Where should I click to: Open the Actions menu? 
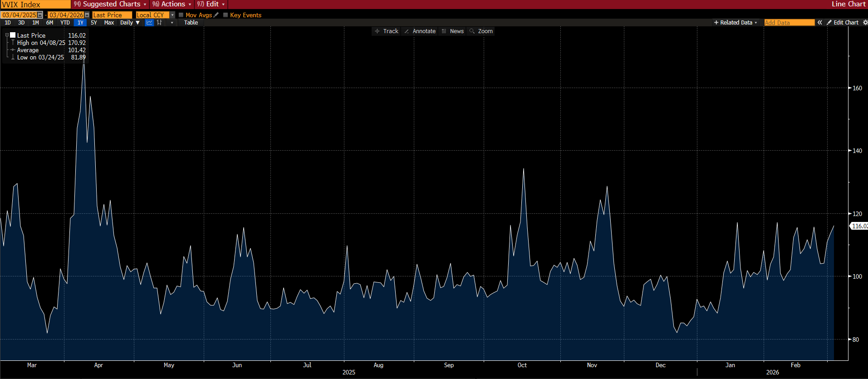pyautogui.click(x=172, y=4)
